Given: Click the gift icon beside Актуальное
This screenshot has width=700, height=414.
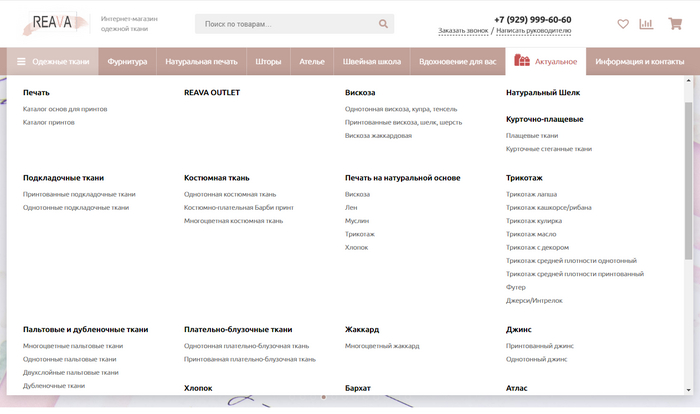Looking at the screenshot, I should [521, 62].
